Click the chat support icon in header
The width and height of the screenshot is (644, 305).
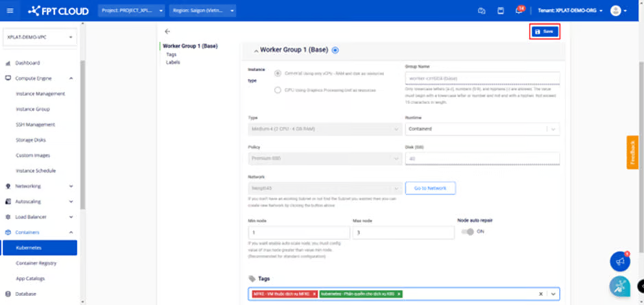(481, 11)
